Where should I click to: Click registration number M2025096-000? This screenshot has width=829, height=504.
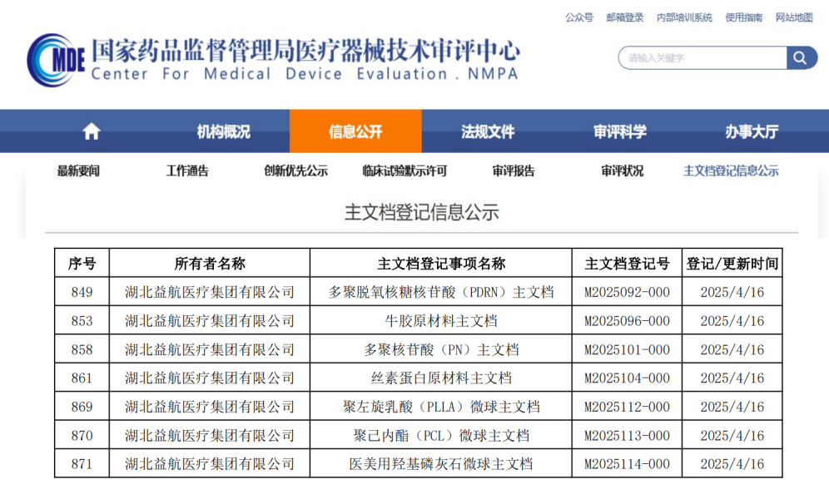point(627,321)
